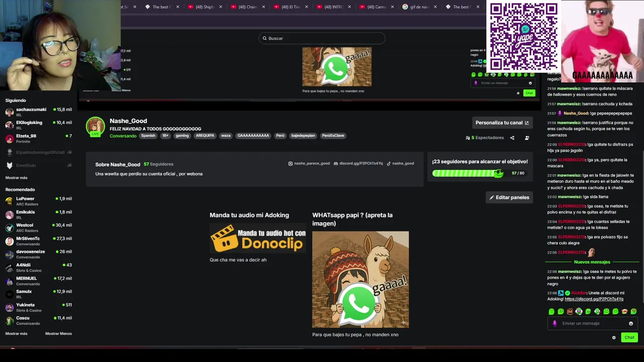Click MERNUEL channel avatar
Viewport: 644px width, 362px height.
10,281
